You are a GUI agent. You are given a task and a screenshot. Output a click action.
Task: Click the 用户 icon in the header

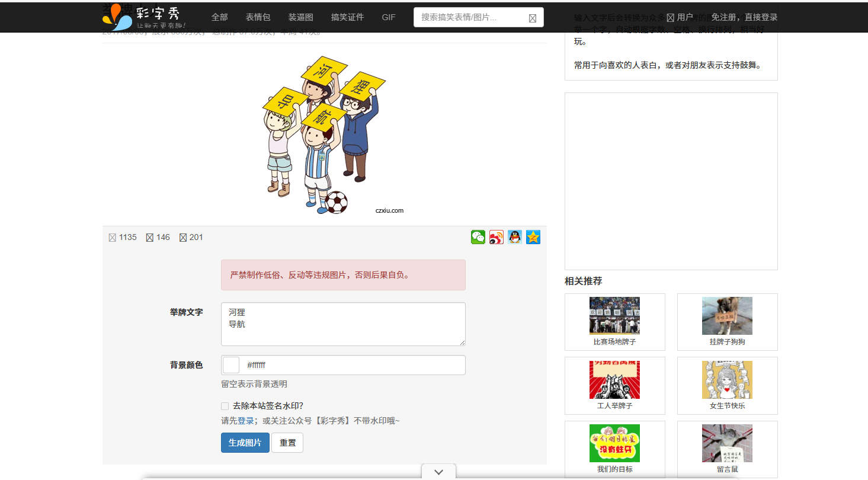670,17
